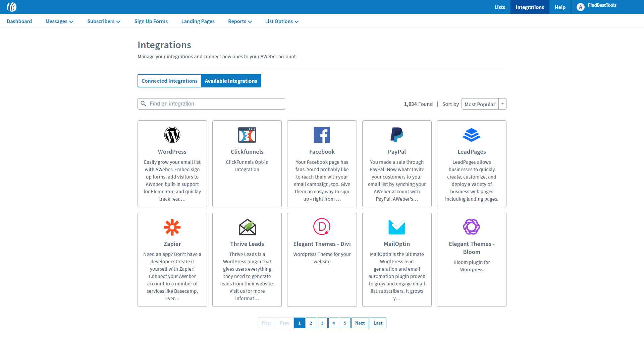Open the LeadPages title link
The height and width of the screenshot is (341, 644).
click(472, 152)
